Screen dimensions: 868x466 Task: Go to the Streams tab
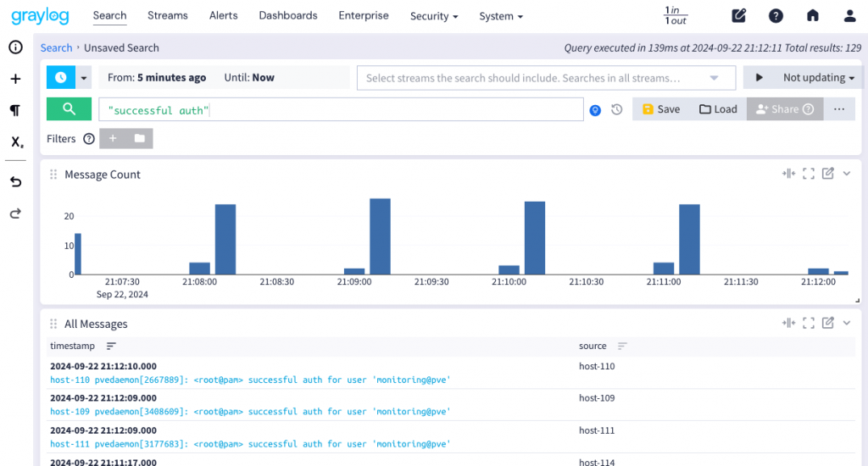coord(168,15)
